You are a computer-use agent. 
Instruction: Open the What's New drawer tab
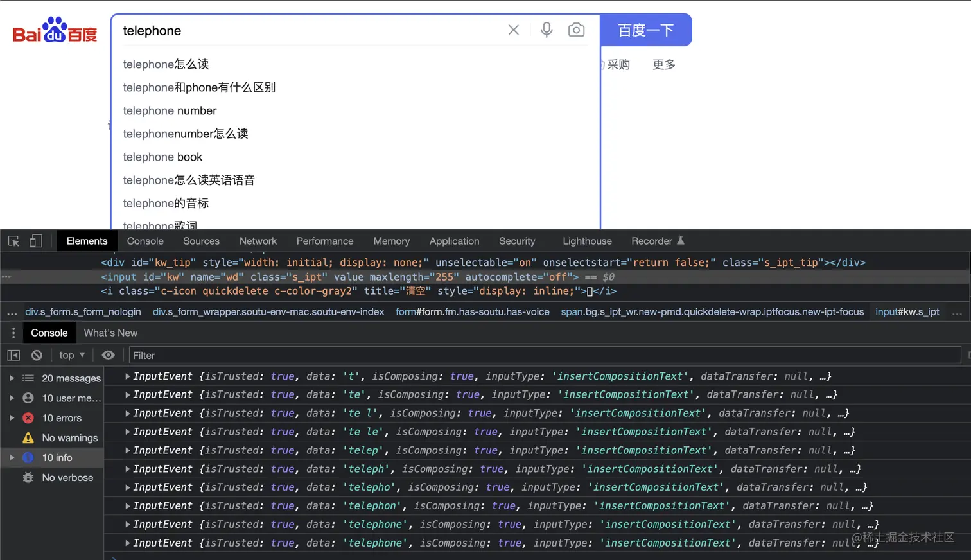tap(110, 333)
